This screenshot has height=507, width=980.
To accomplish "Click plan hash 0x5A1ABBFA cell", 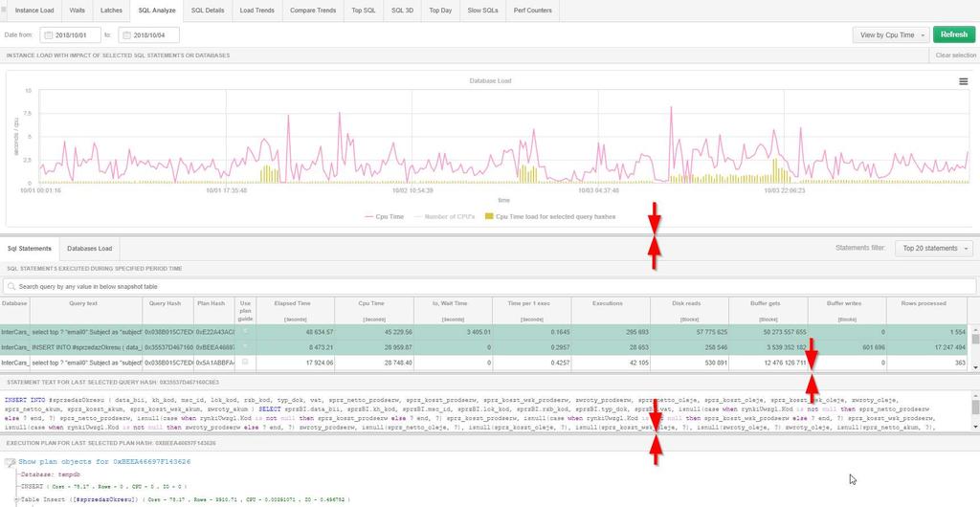I will point(213,363).
